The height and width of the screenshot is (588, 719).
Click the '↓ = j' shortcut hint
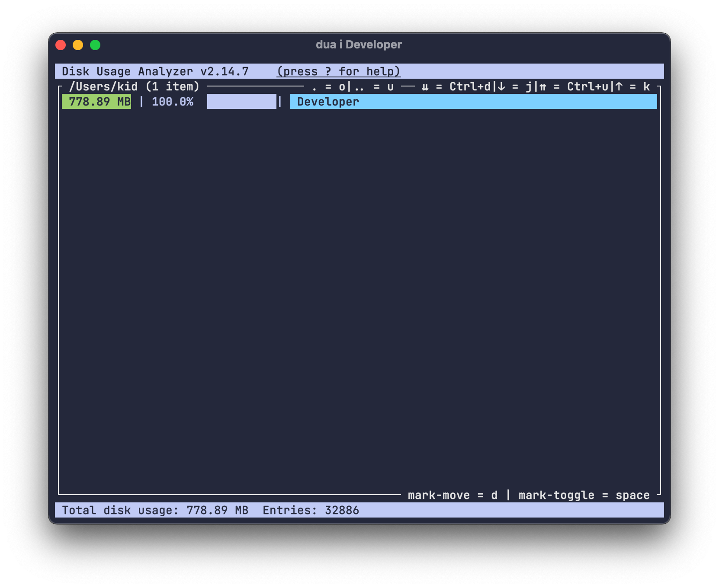[x=514, y=87]
